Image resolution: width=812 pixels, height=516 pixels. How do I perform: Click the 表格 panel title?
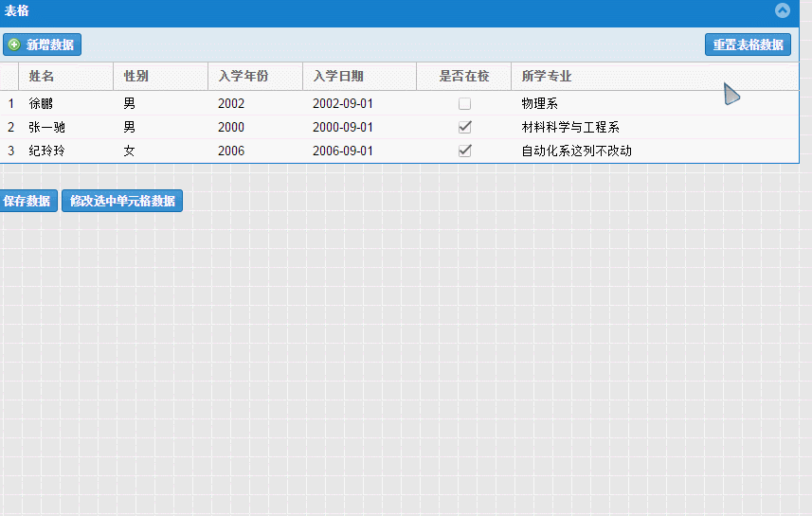[16, 10]
